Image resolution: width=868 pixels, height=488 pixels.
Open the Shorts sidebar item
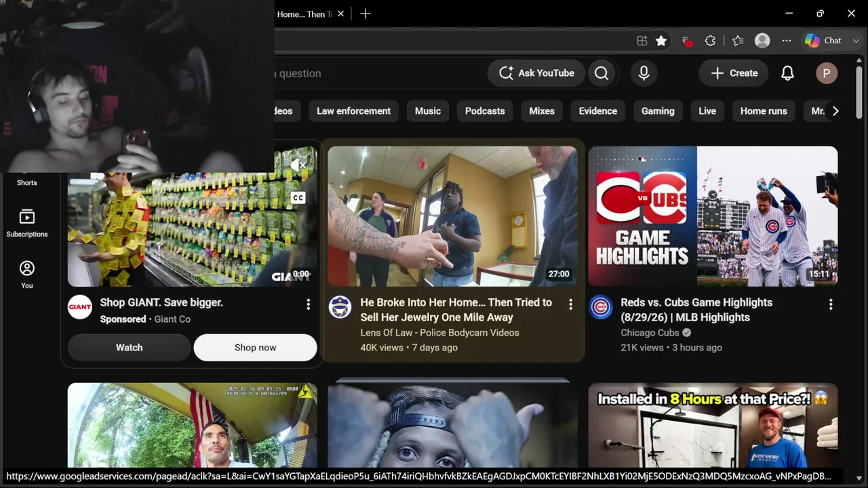[27, 181]
